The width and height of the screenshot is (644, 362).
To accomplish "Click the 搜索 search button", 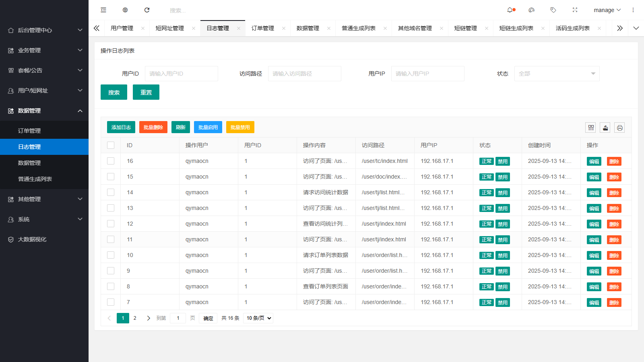I will [114, 92].
